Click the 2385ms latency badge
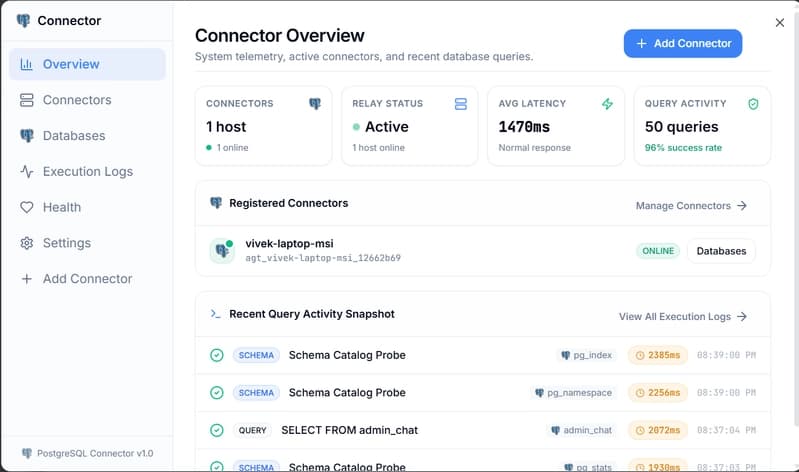Screen dimensions: 799x472 (658, 355)
